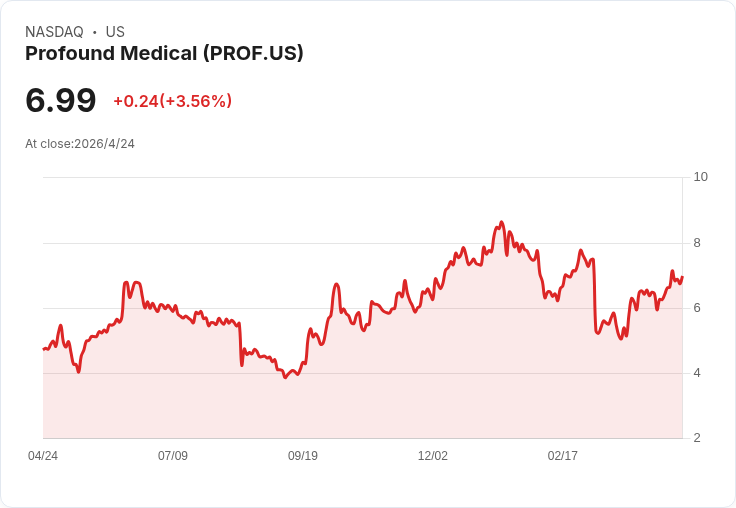Click the 8 value on price axis

click(697, 243)
